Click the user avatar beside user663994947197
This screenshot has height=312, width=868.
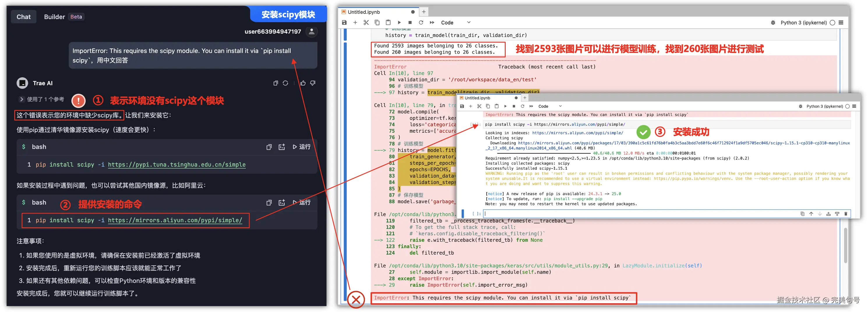coord(312,32)
